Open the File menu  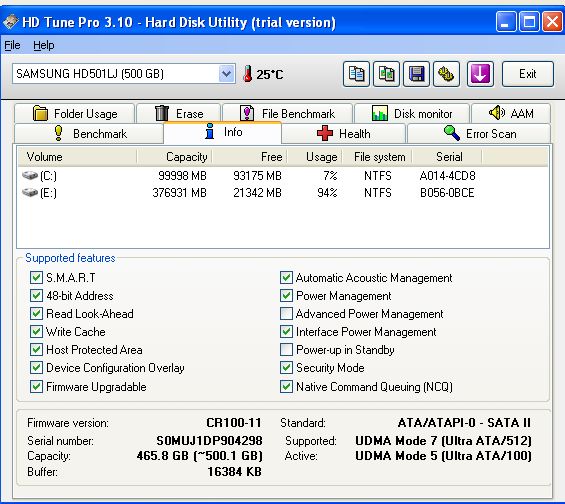12,45
